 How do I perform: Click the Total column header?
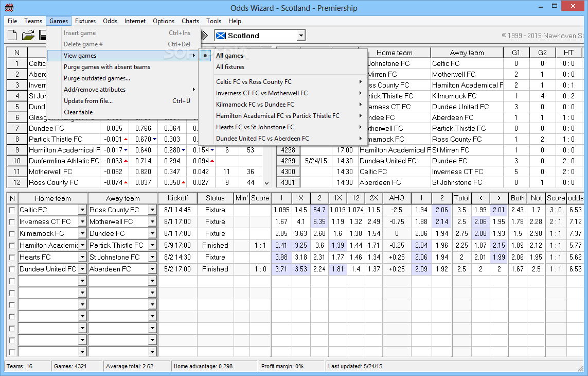(x=461, y=198)
